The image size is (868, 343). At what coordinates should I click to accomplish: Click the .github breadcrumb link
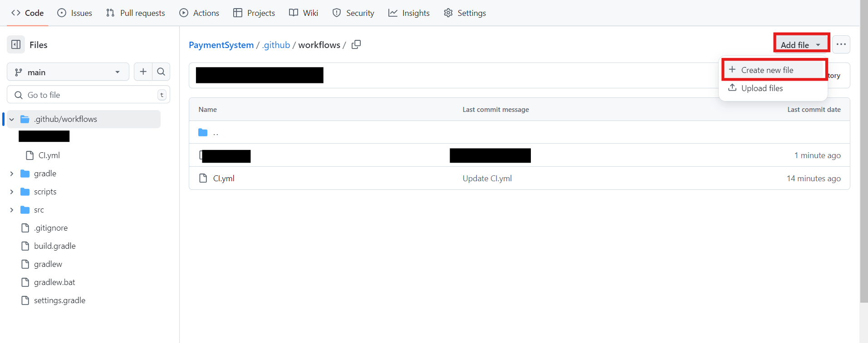tap(276, 45)
